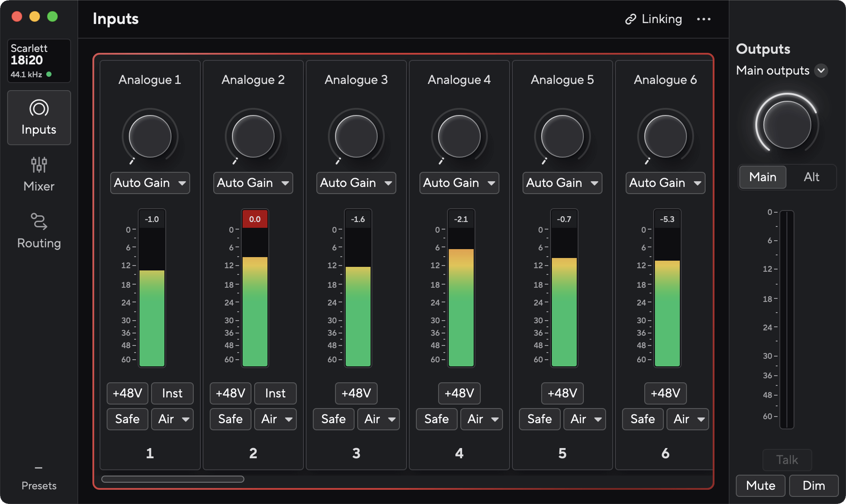Turn on Safe mode for channel 4
Image resolution: width=846 pixels, height=504 pixels.
[437, 419]
